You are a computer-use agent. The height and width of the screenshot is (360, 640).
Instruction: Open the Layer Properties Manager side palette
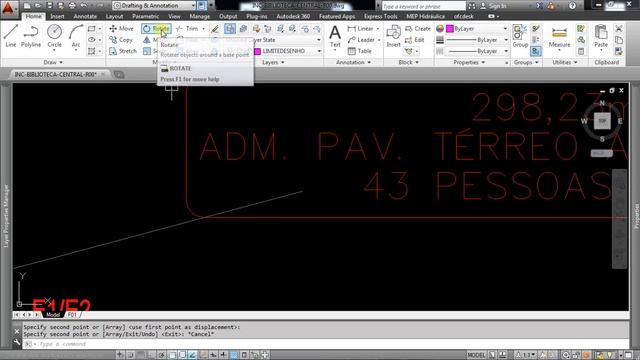point(6,216)
